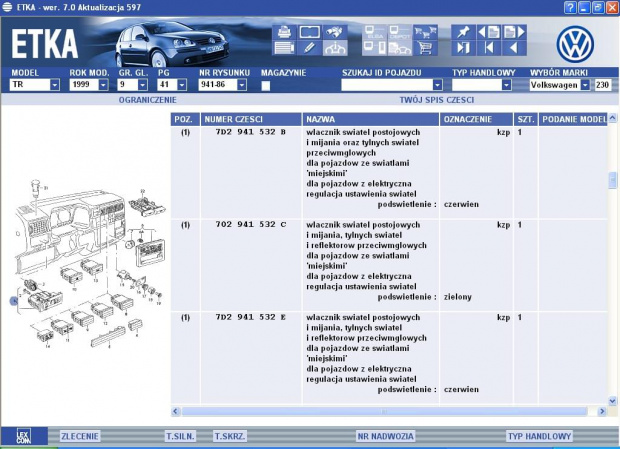Click the scroll right arrow of the parts table

(x=602, y=411)
